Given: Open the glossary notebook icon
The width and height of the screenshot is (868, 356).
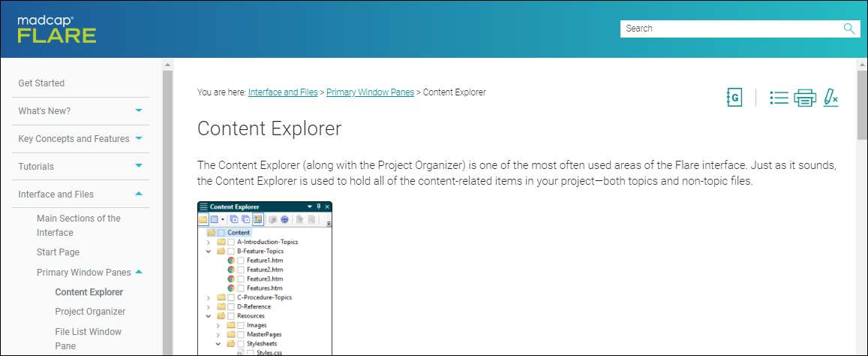Looking at the screenshot, I should [x=734, y=98].
